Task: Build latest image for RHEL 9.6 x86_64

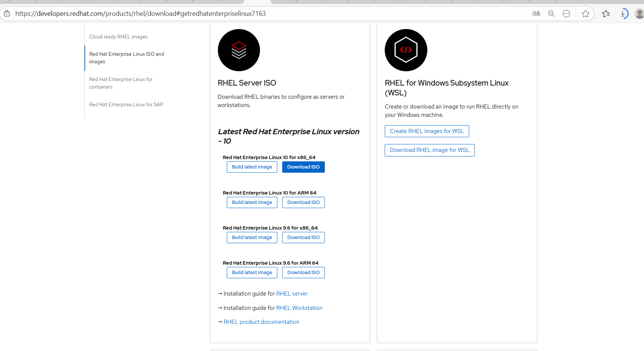Action: pyautogui.click(x=252, y=238)
